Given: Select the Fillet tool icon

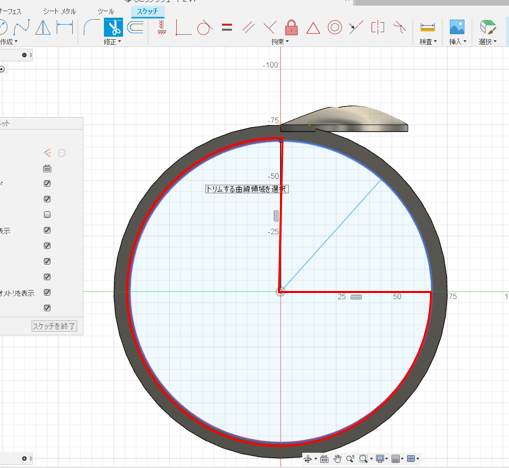Looking at the screenshot, I should (x=91, y=27).
